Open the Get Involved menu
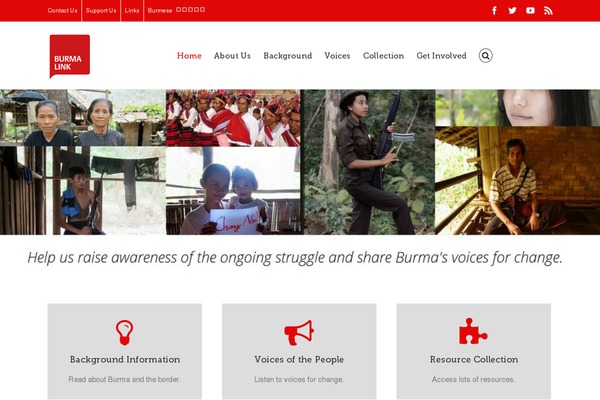The height and width of the screenshot is (400, 600). 442,56
